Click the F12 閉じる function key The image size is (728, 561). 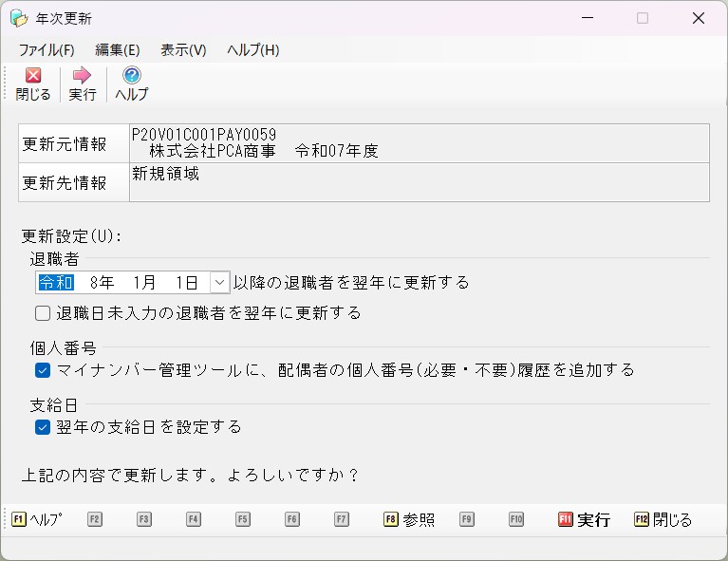pos(663,519)
